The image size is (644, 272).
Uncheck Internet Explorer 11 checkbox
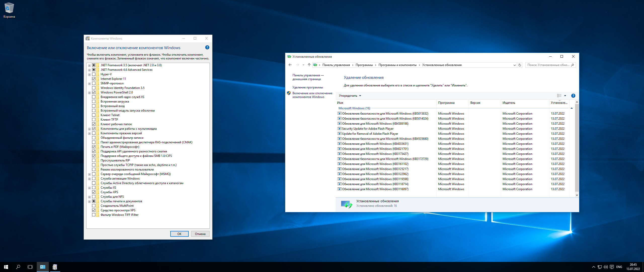click(x=94, y=79)
